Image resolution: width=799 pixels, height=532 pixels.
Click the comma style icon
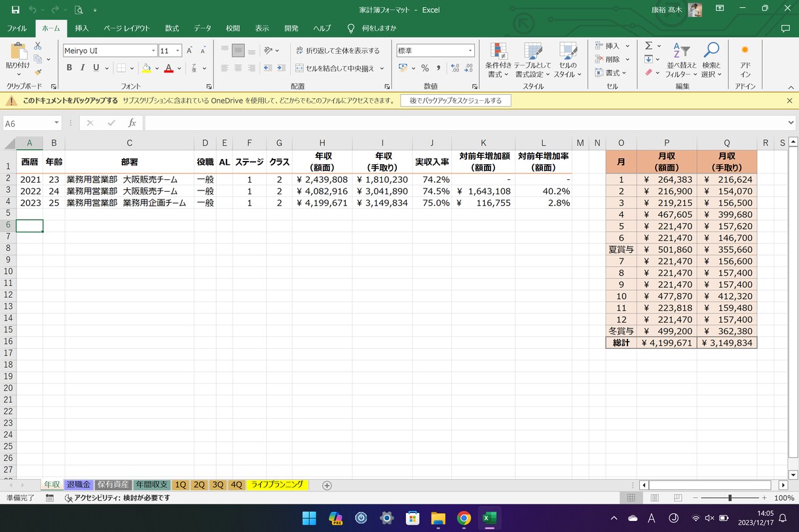(x=438, y=68)
